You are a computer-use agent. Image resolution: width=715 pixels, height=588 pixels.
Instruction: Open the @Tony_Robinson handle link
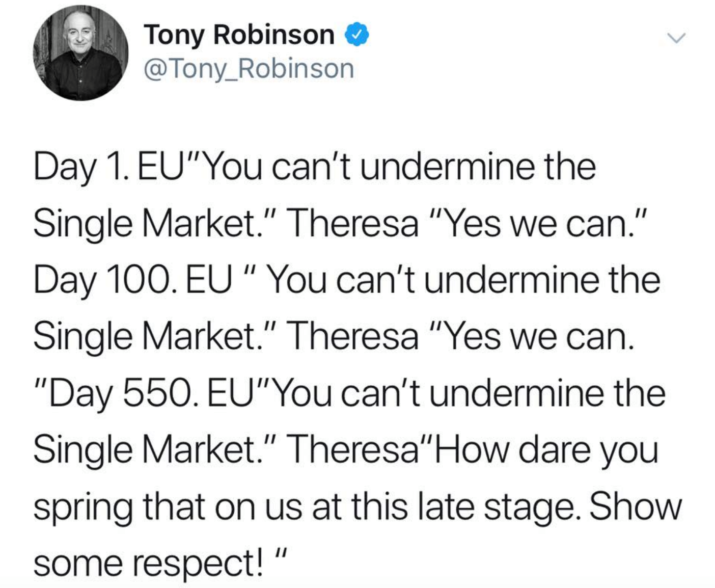249,68
